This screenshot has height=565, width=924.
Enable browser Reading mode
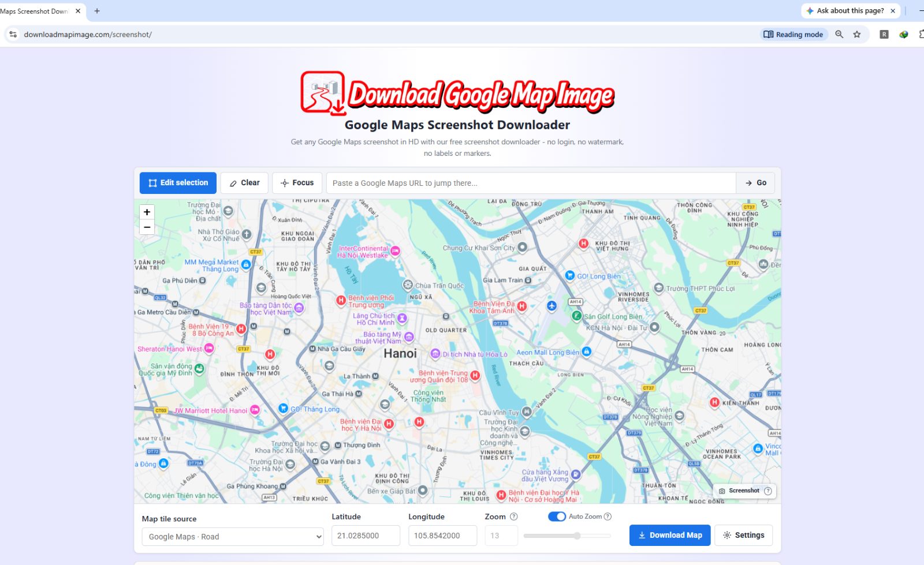coord(793,35)
